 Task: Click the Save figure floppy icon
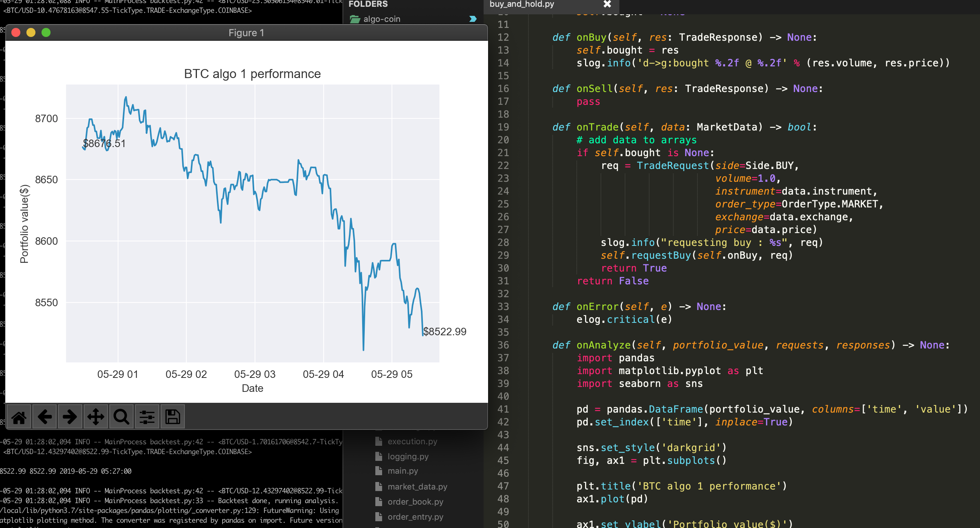click(172, 417)
